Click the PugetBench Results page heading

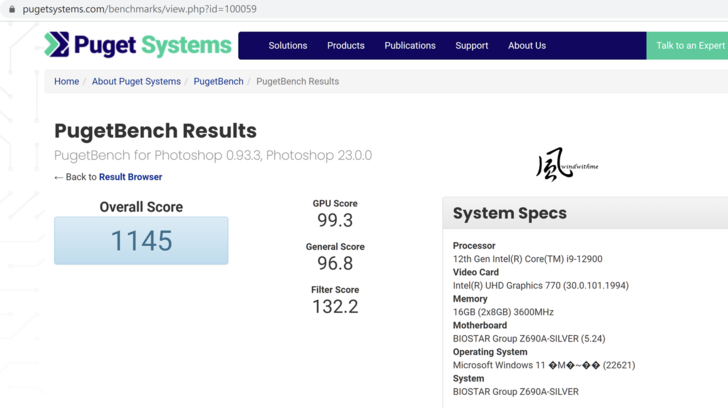click(155, 131)
